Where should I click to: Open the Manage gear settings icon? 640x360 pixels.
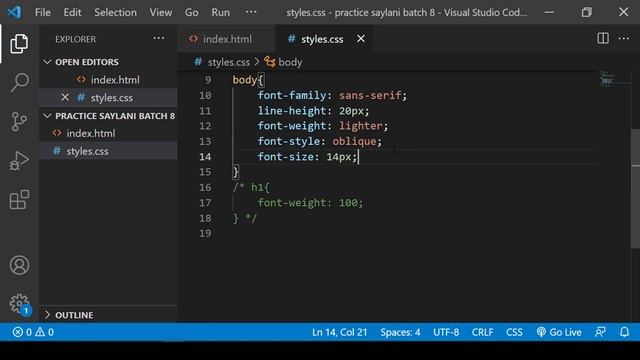tap(19, 304)
